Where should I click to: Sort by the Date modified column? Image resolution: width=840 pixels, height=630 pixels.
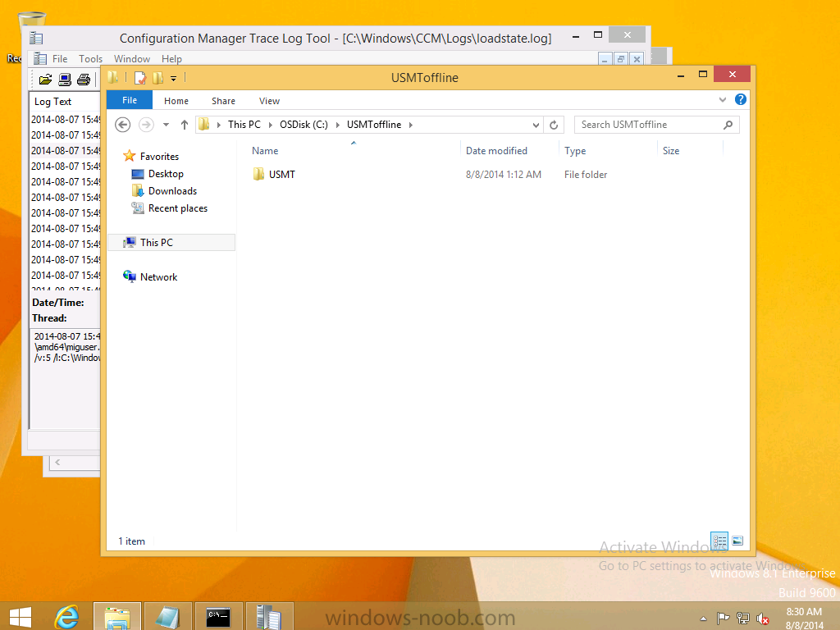click(496, 151)
